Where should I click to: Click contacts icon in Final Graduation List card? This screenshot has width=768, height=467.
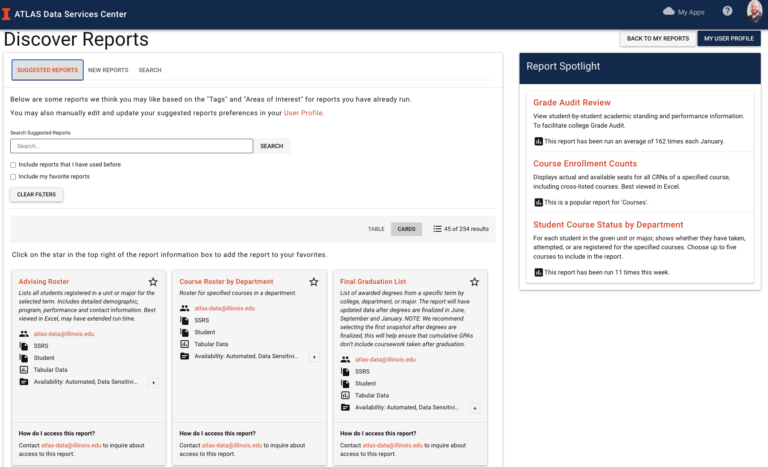pyautogui.click(x=345, y=359)
